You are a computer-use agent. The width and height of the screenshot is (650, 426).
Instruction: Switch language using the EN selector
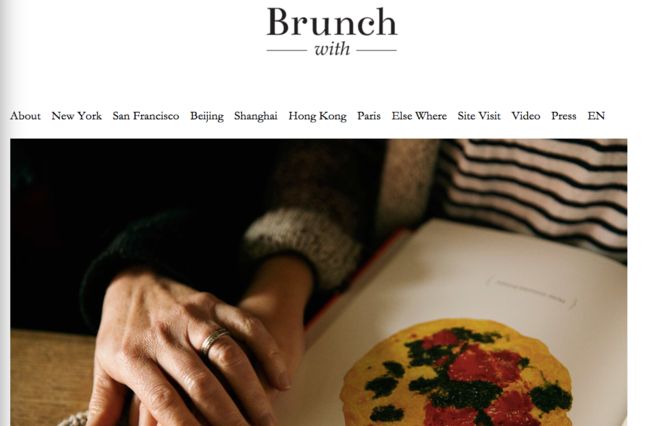(596, 116)
